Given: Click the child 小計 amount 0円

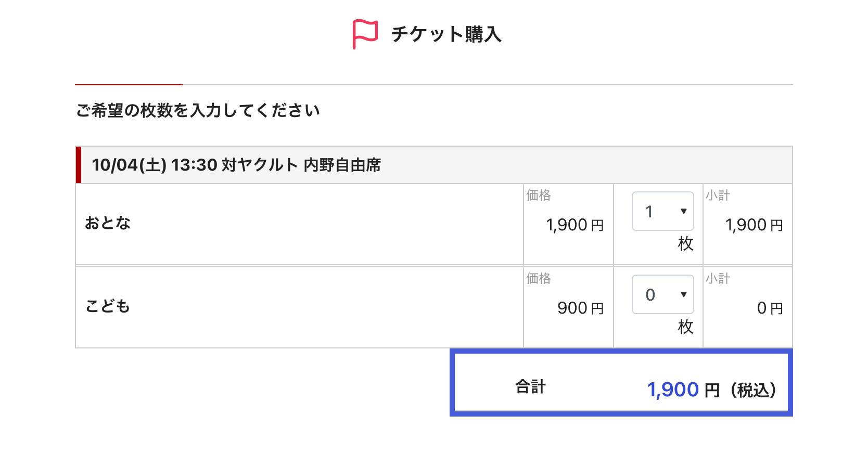Looking at the screenshot, I should (770, 308).
